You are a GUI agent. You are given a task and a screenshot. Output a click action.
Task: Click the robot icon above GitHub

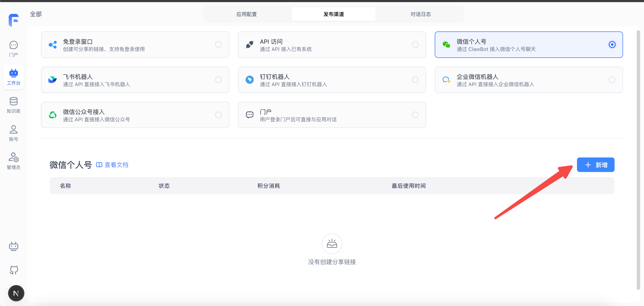[x=14, y=246]
